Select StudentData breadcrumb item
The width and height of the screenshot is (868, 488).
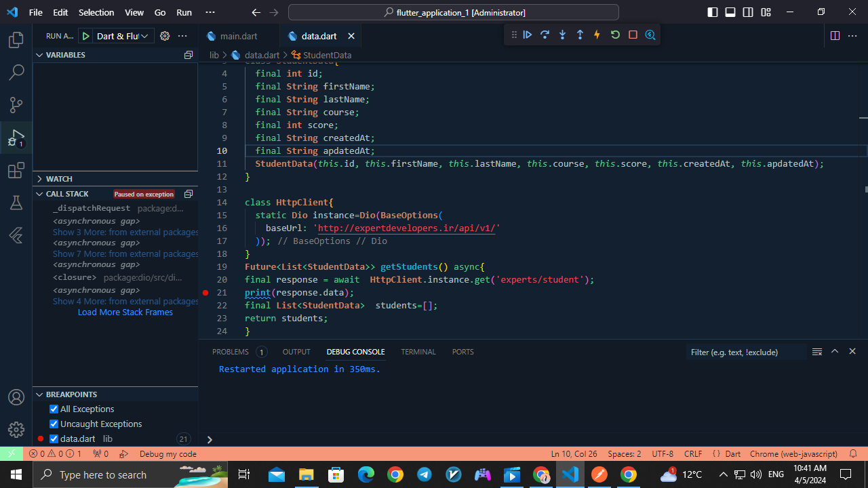(x=321, y=55)
